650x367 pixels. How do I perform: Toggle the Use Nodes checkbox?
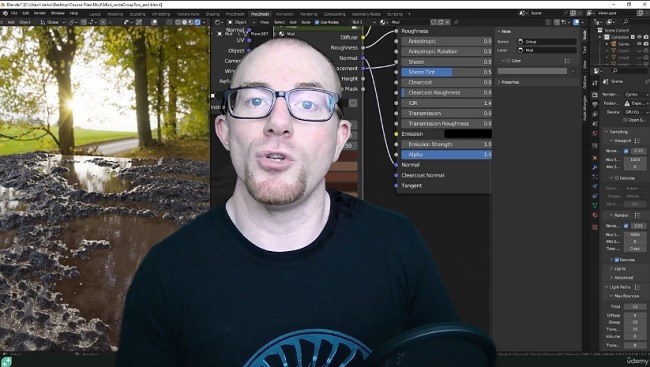(x=317, y=22)
